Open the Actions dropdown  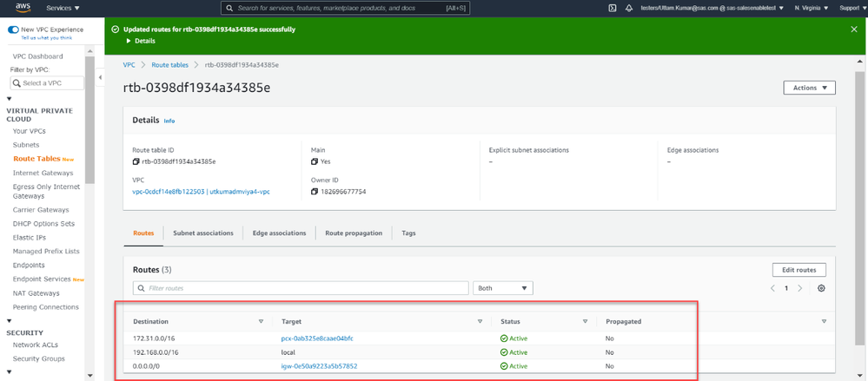(x=809, y=88)
